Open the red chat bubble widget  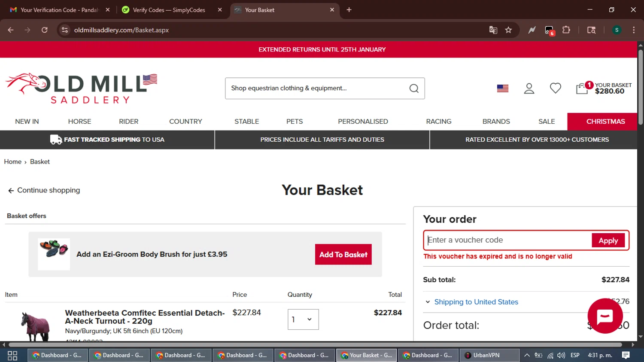tap(605, 316)
